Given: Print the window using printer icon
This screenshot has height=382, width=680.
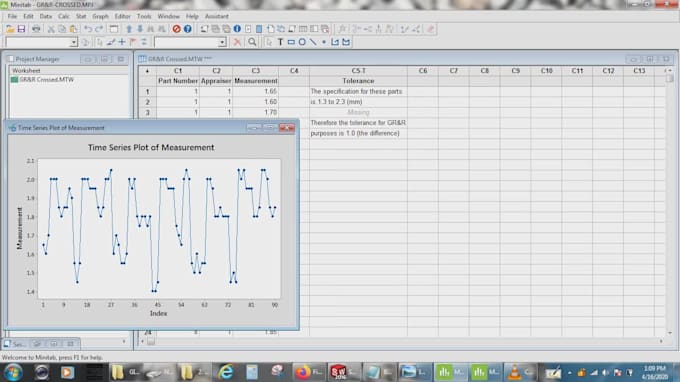Looking at the screenshot, I should click(36, 29).
